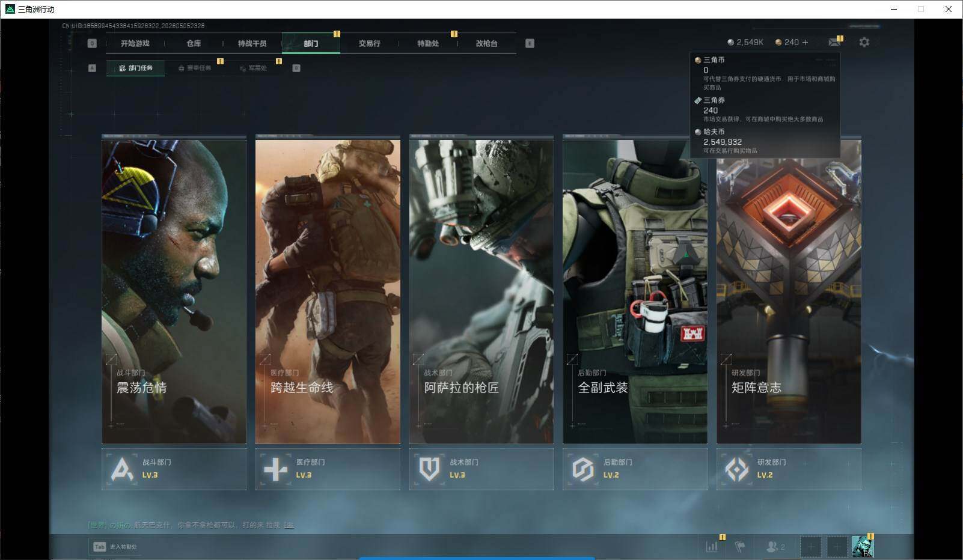Click the 240 三角券 balance
Viewport: 963px width, 560px height.
click(787, 42)
